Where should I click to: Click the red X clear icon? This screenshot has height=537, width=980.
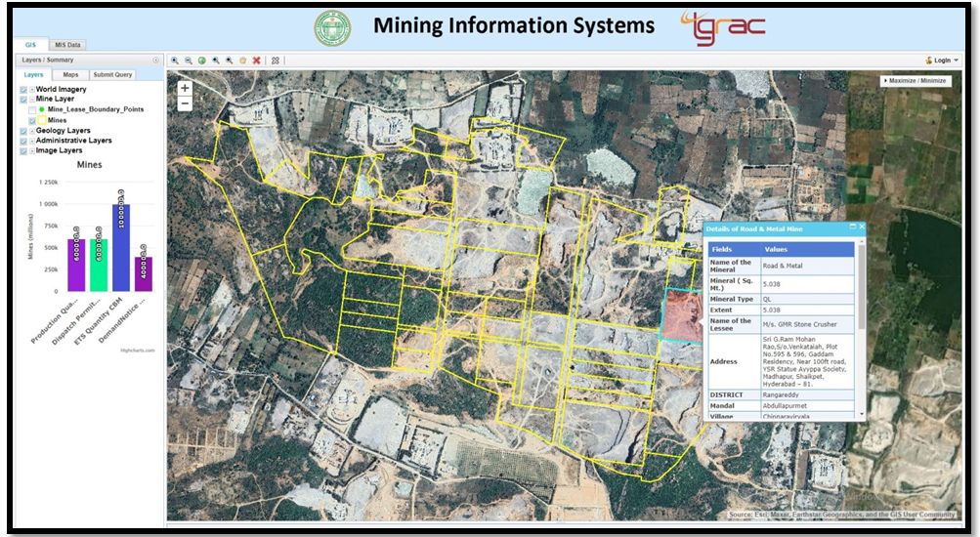pos(256,60)
